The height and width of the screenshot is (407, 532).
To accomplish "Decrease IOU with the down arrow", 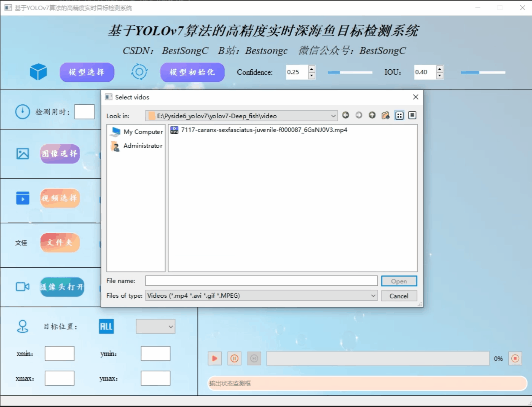I will (x=440, y=76).
